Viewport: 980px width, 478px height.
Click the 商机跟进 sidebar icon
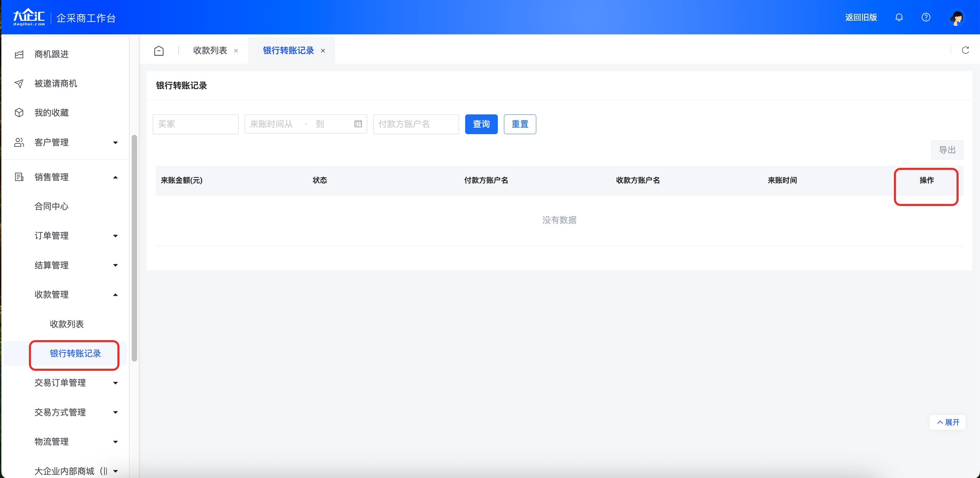pyautogui.click(x=19, y=54)
